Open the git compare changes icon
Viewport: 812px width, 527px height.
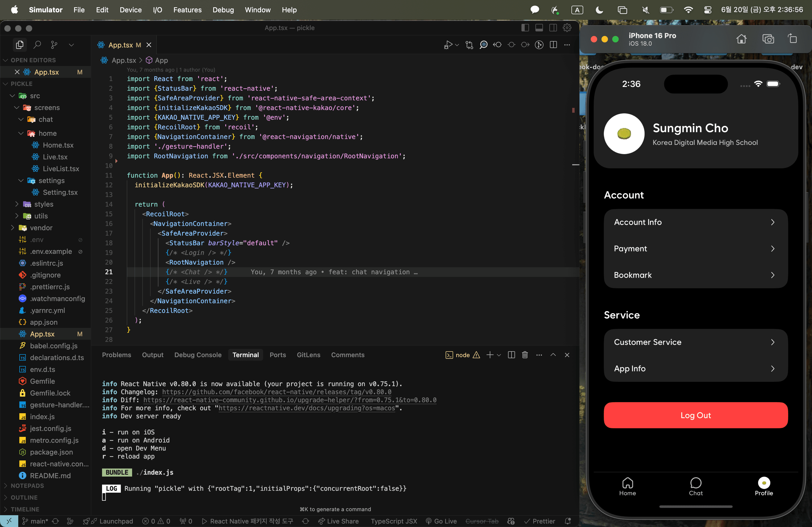(469, 45)
